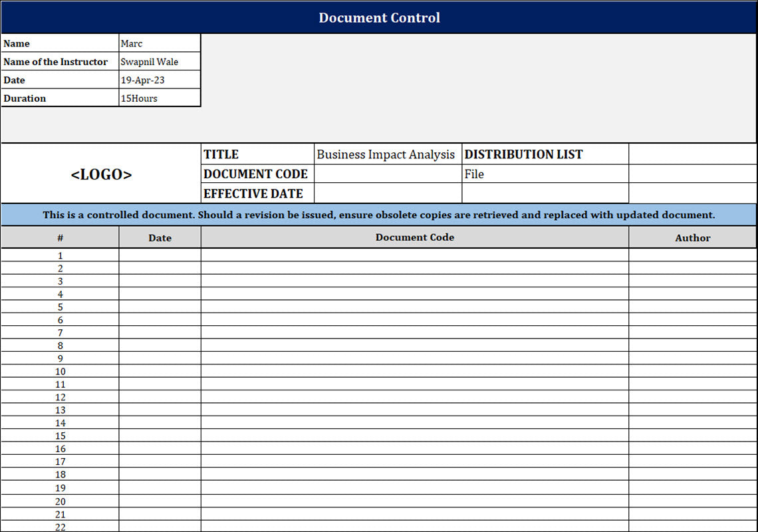Click the <LOGO> placeholder cell
The width and height of the screenshot is (758, 532).
pos(101,174)
